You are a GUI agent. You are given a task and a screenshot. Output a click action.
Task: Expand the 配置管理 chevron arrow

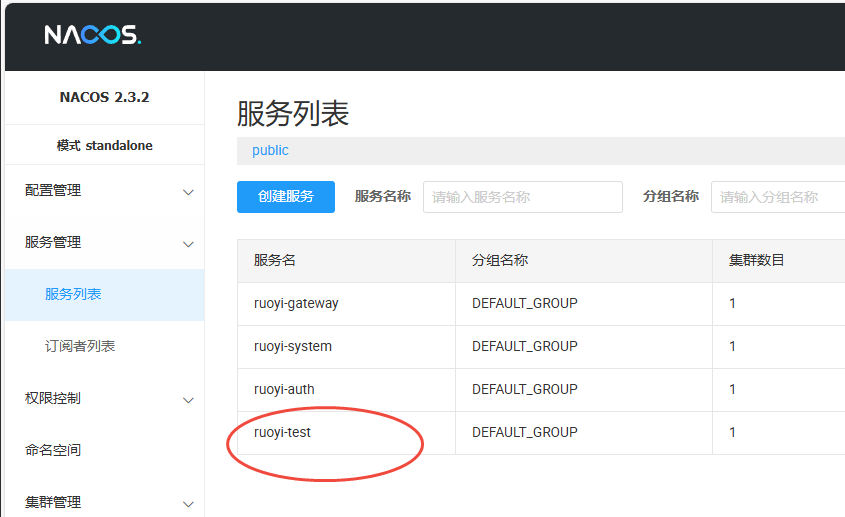188,191
